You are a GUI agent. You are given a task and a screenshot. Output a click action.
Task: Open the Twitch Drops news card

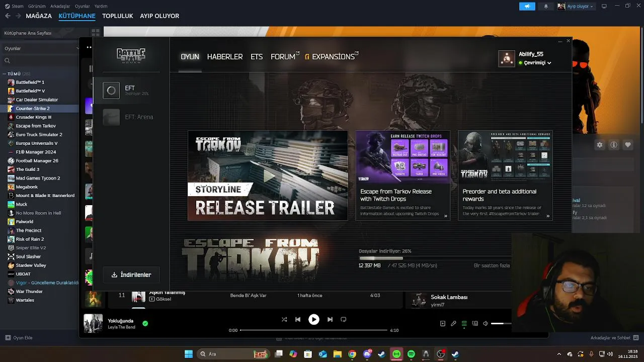403,175
